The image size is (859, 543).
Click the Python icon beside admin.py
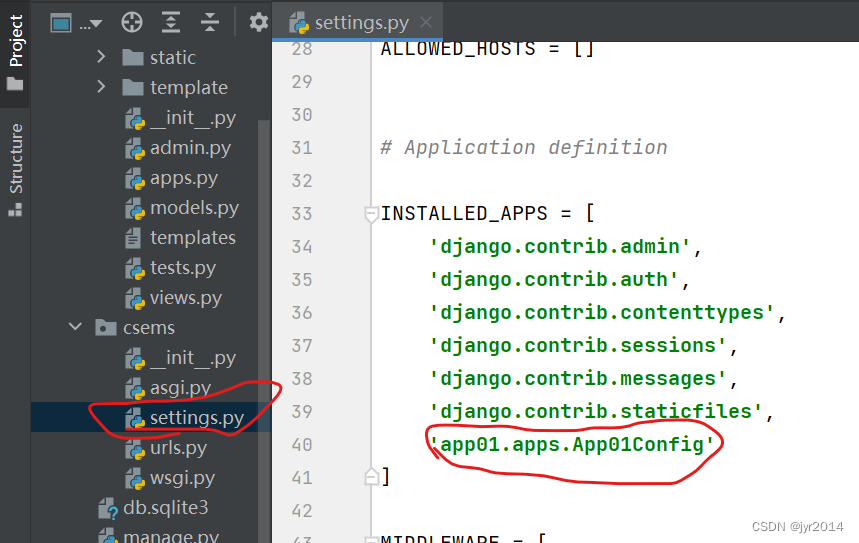pos(135,148)
